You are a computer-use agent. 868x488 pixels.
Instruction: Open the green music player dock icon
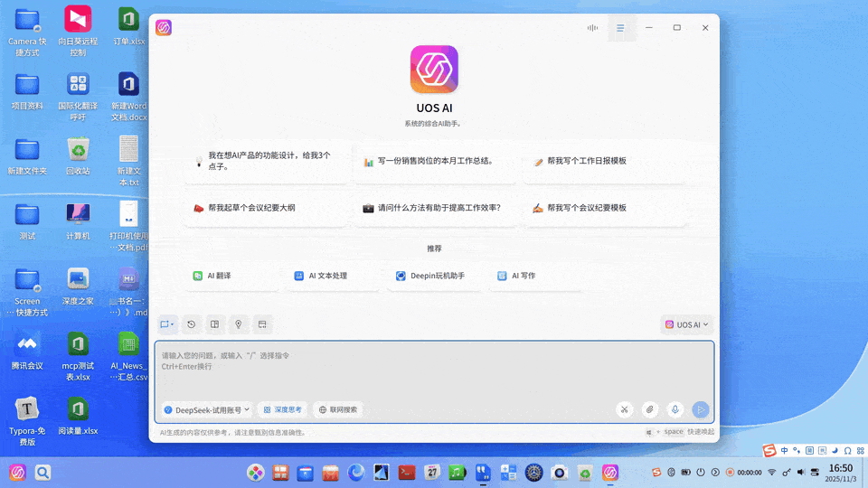click(x=458, y=473)
